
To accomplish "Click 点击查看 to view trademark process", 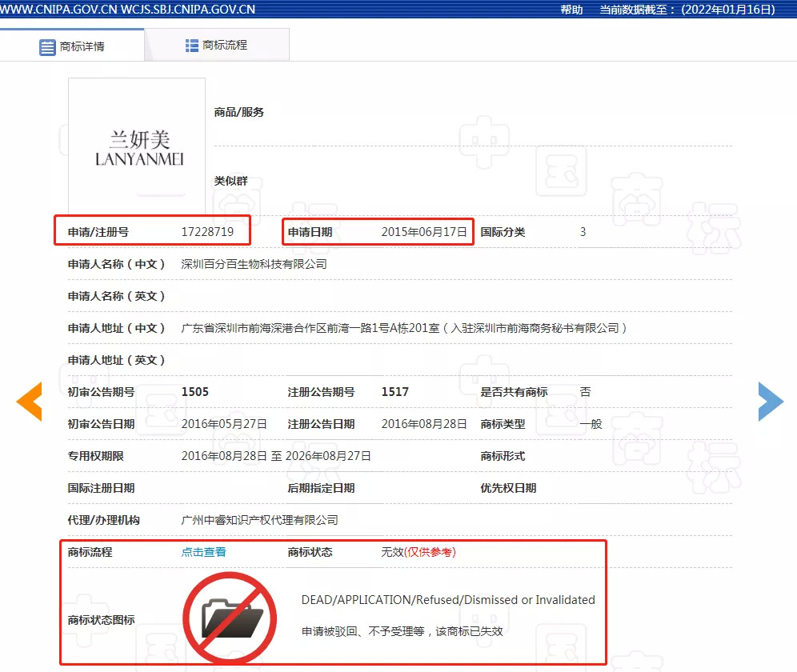I will (x=204, y=552).
